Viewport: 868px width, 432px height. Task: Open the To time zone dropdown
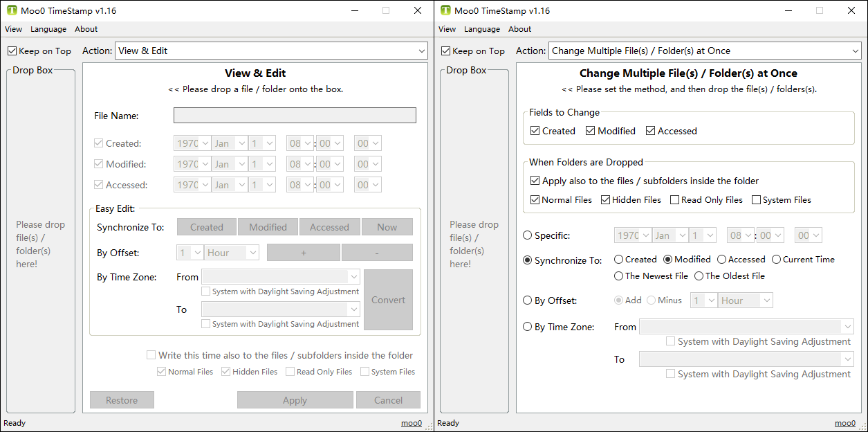(746, 359)
